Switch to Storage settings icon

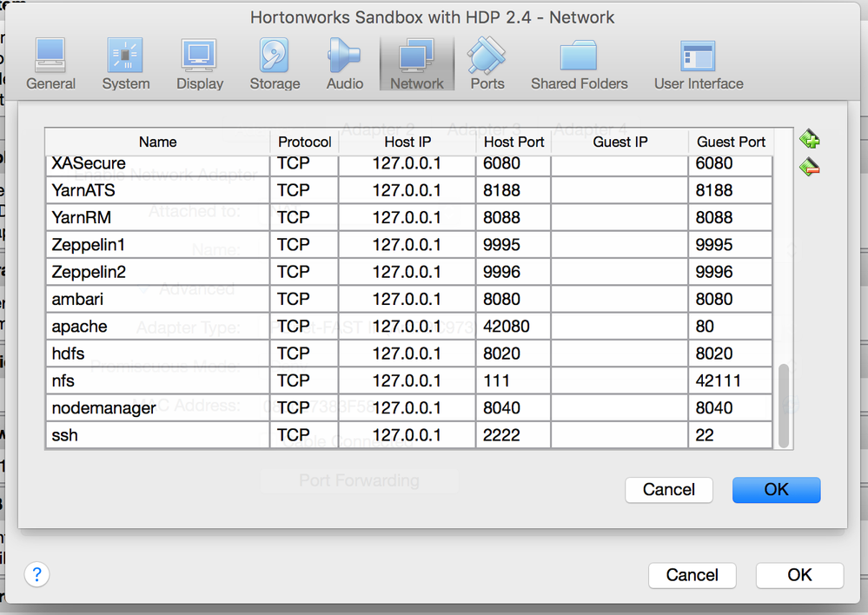275,63
